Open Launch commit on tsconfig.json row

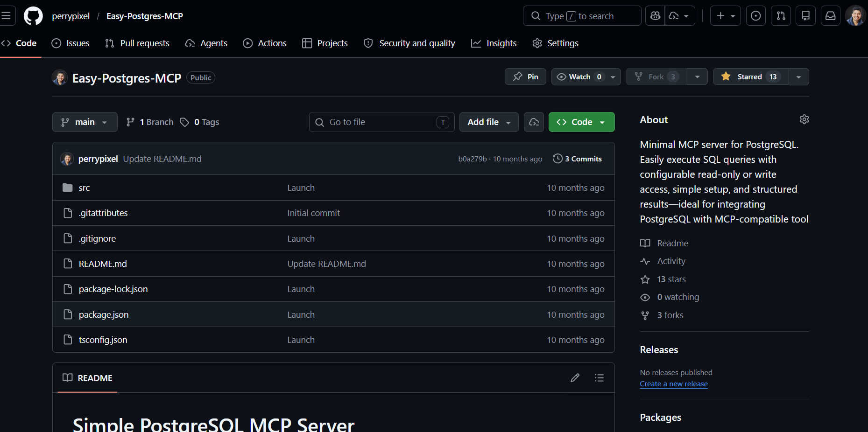301,340
